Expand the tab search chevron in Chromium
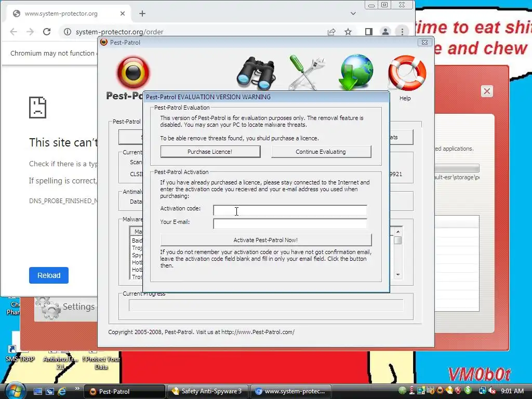The width and height of the screenshot is (532, 399). pyautogui.click(x=353, y=14)
